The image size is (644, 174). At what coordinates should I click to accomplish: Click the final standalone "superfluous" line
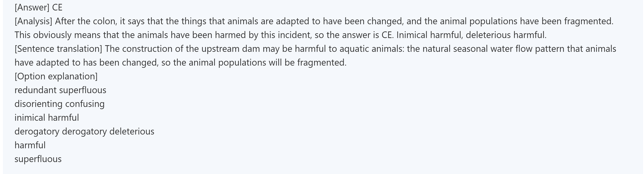tap(38, 159)
